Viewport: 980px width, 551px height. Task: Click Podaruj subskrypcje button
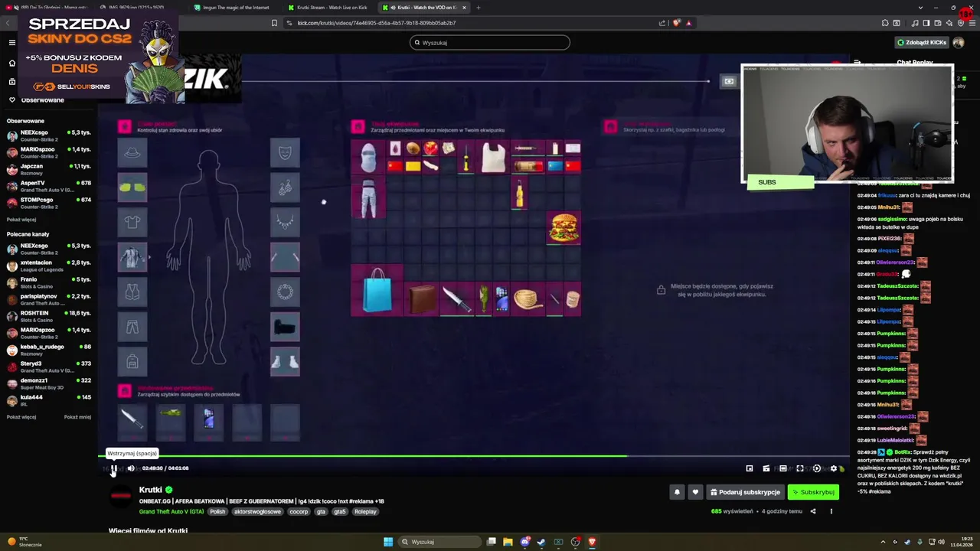pos(745,492)
